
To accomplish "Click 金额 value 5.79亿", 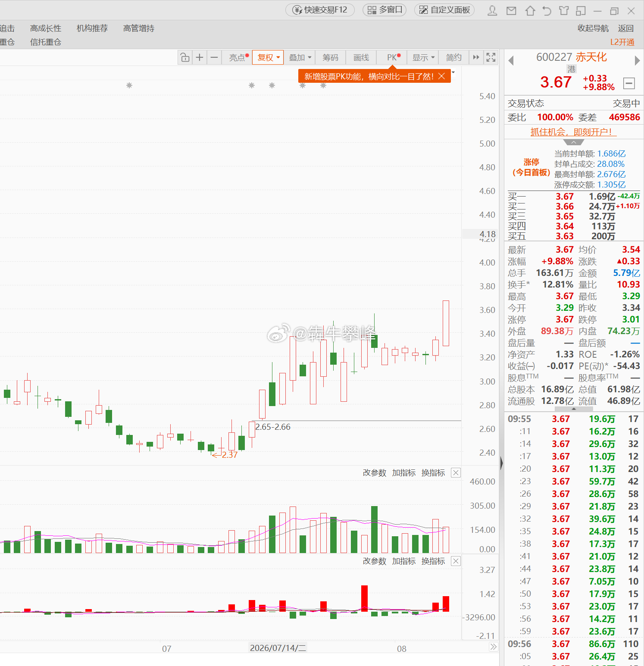I will pos(627,273).
